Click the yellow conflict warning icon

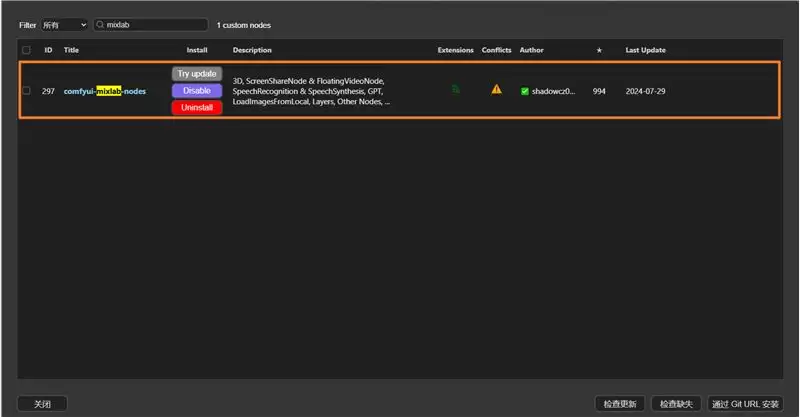(x=496, y=90)
